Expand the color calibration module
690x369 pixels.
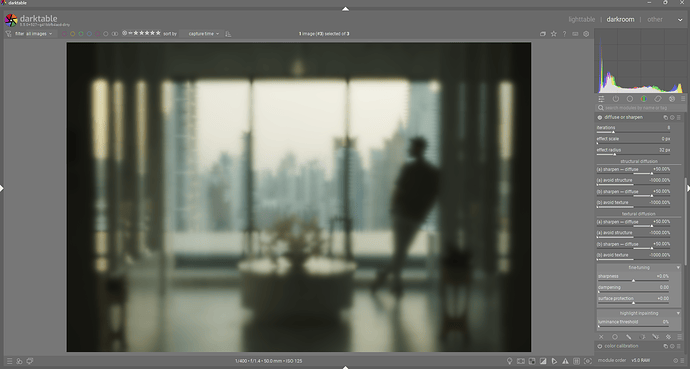[621, 347]
